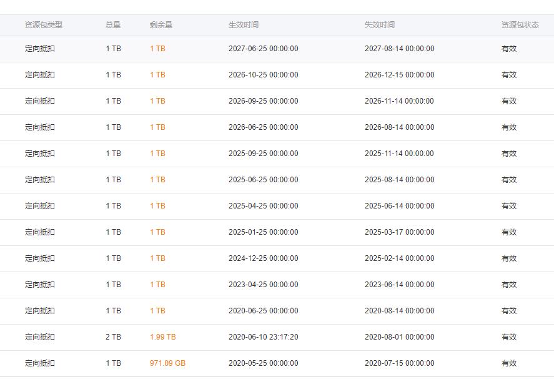Click 有效 status in 2020-05-25 row
This screenshot has width=554, height=392.
coord(509,363)
